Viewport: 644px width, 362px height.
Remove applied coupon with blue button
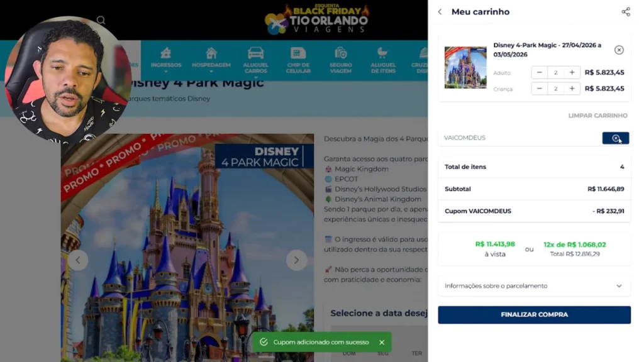615,138
